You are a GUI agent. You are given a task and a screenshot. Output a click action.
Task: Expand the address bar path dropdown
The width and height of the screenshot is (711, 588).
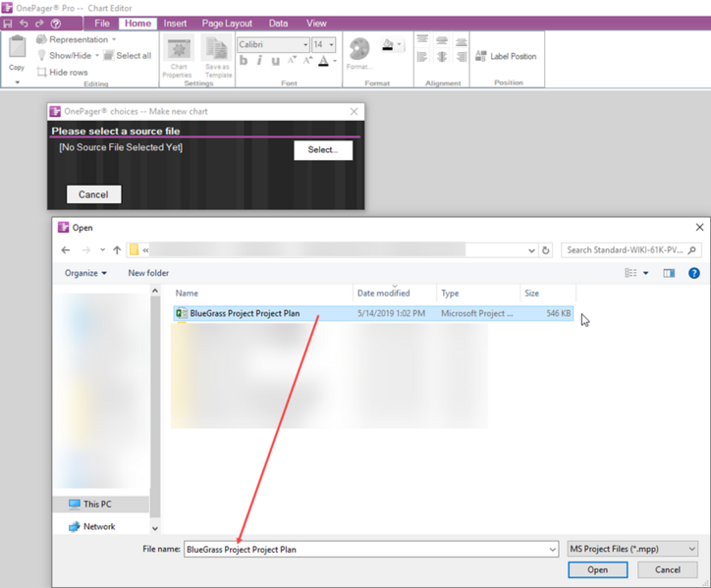pyautogui.click(x=531, y=250)
